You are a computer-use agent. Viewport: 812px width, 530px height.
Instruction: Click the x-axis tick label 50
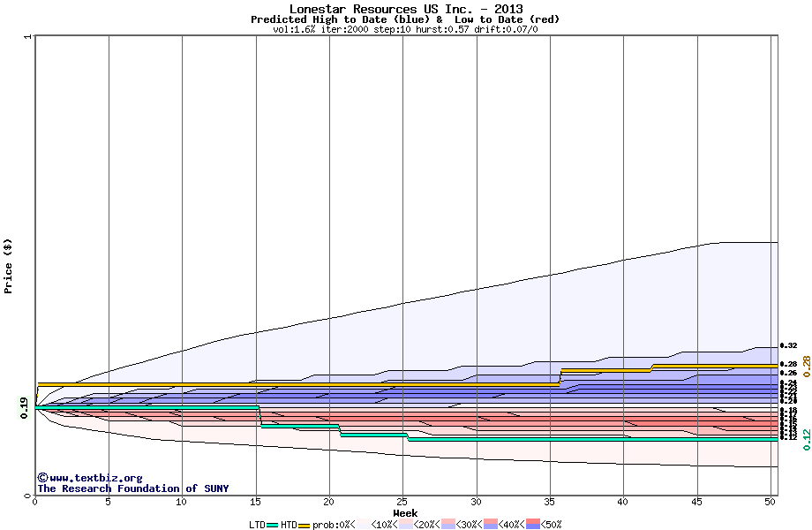[770, 502]
